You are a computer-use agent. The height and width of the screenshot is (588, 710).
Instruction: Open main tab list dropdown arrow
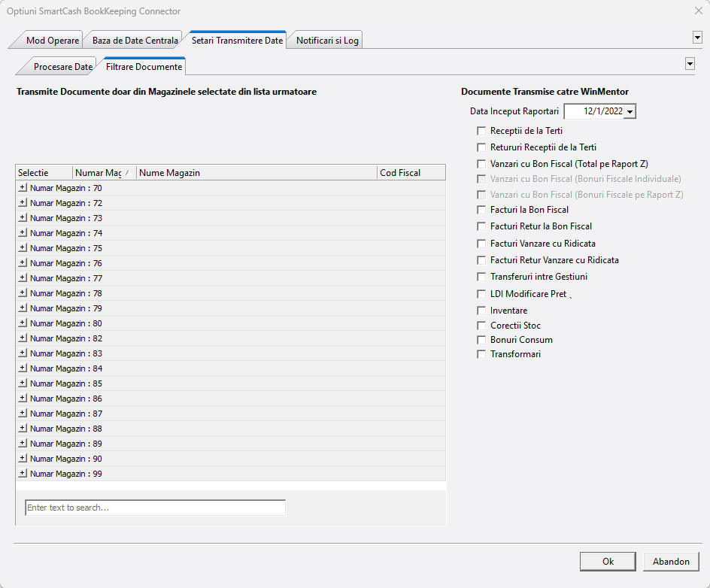coord(697,38)
